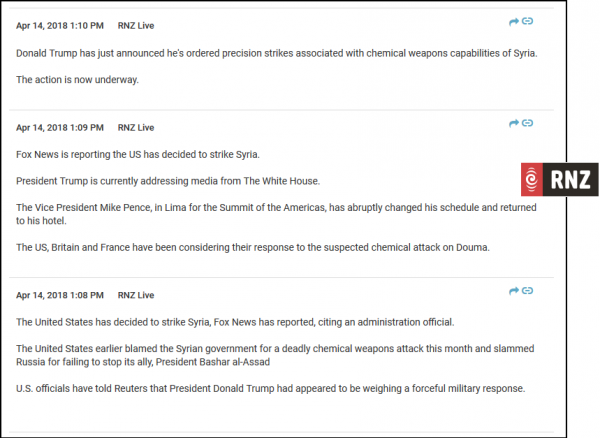The image size is (600, 438).
Task: Copy permalink of the 1:09 PM post
Action: [527, 123]
